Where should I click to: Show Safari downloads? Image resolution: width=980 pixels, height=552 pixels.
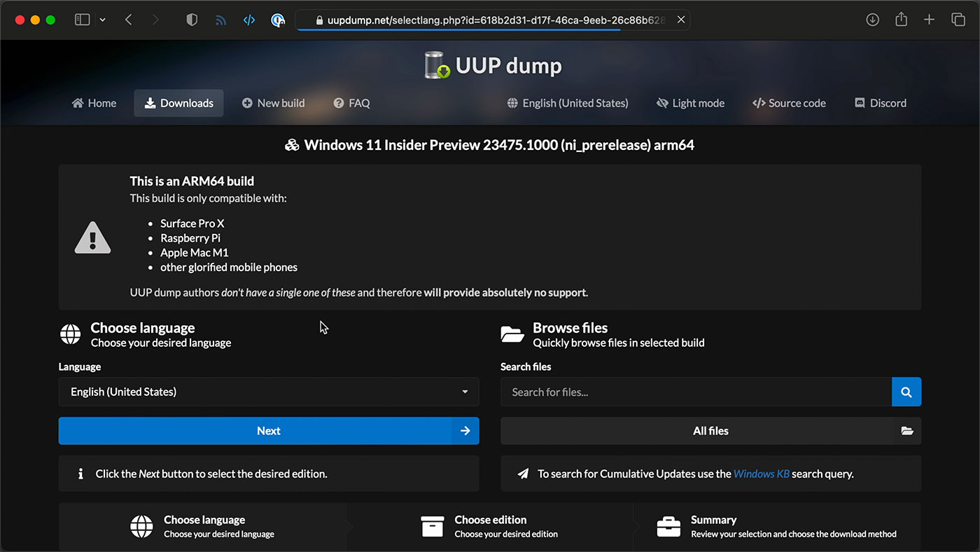click(872, 20)
